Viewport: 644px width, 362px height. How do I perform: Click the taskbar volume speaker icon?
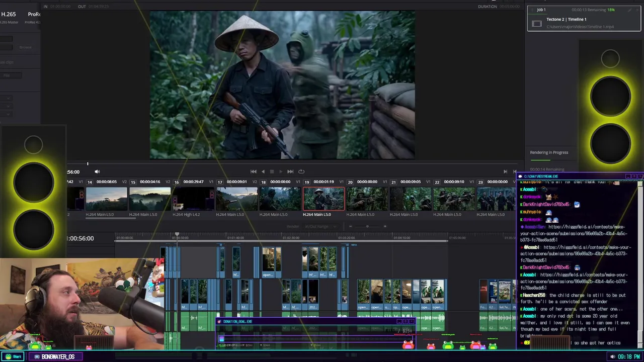pyautogui.click(x=612, y=356)
